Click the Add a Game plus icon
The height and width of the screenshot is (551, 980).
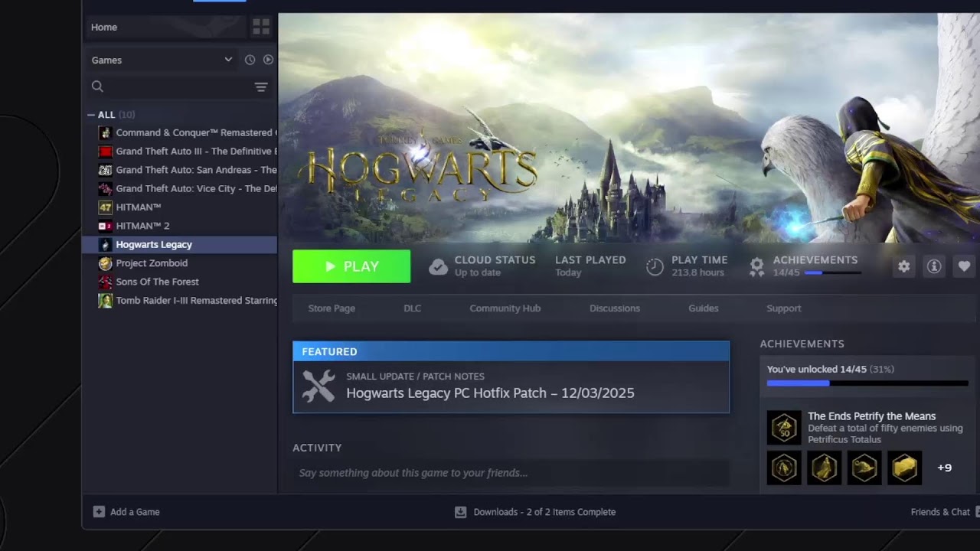point(99,512)
